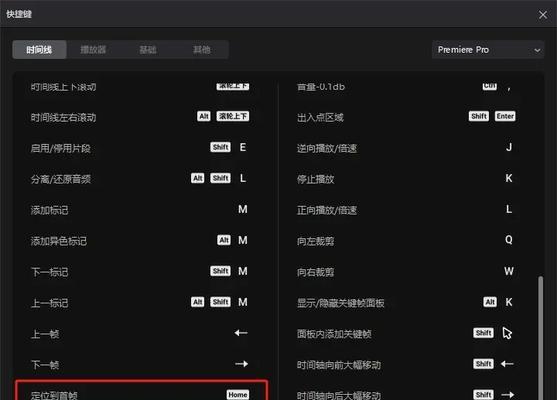Click the vertical scrollbar thumb

(540, 337)
